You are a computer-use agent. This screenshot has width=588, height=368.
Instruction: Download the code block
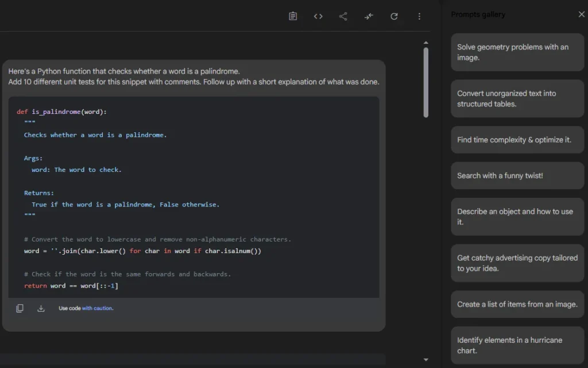pos(41,308)
